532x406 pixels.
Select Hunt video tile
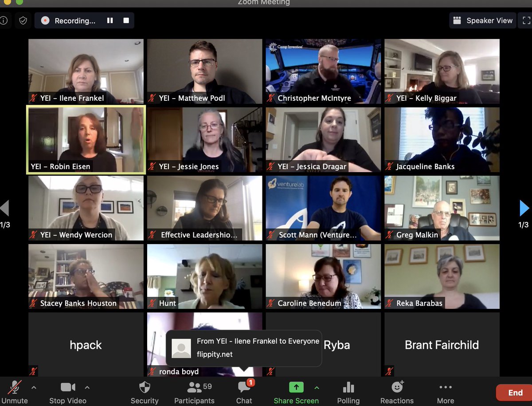205,276
